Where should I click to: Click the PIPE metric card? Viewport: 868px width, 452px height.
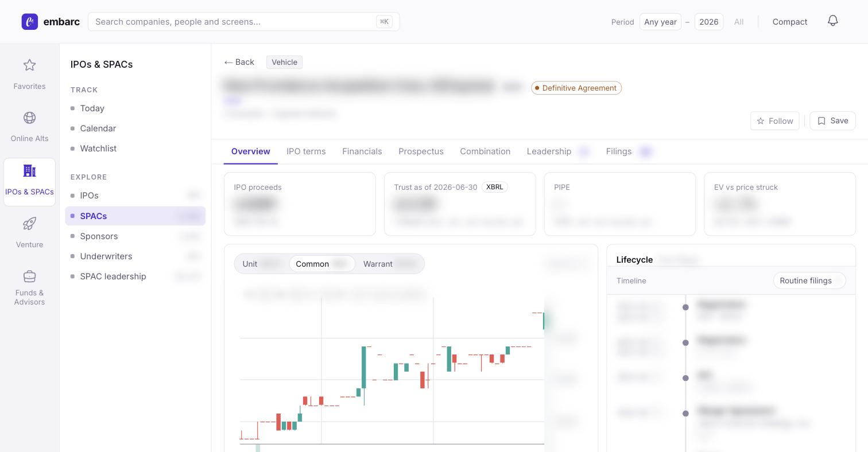[620, 204]
